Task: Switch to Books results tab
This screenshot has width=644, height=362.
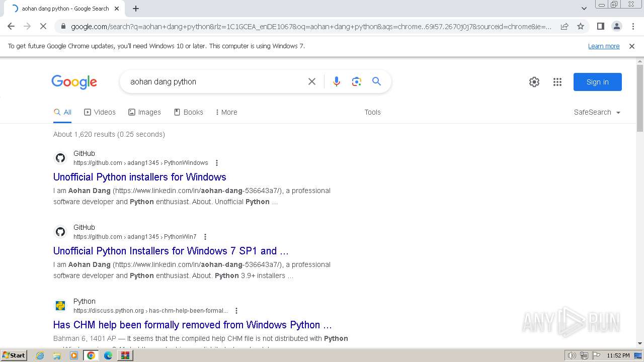Action: point(188,112)
